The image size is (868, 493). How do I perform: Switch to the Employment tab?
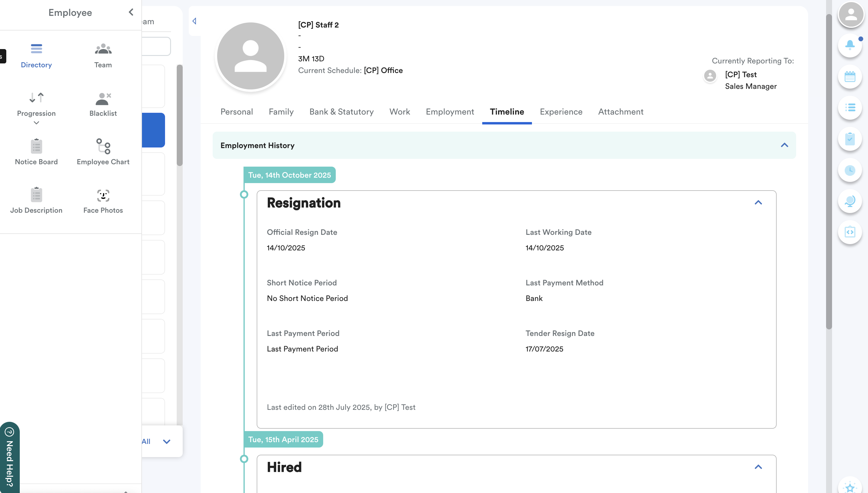pos(449,112)
